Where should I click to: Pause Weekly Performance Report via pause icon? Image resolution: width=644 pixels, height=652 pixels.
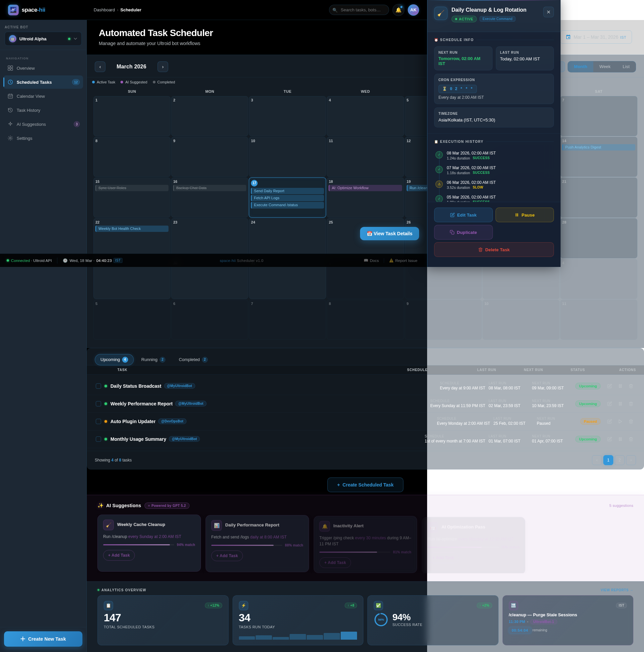tap(620, 404)
